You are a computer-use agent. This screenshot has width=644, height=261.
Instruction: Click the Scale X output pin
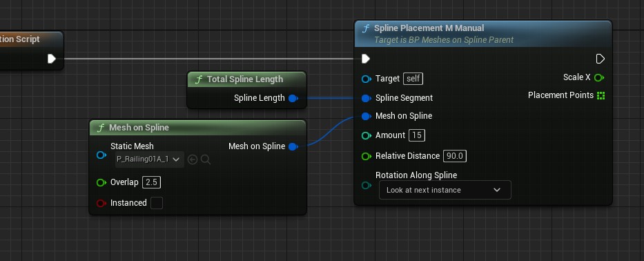point(599,77)
